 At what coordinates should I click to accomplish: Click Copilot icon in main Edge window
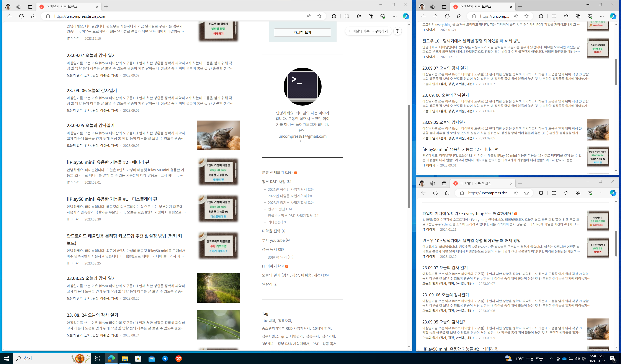click(x=406, y=16)
